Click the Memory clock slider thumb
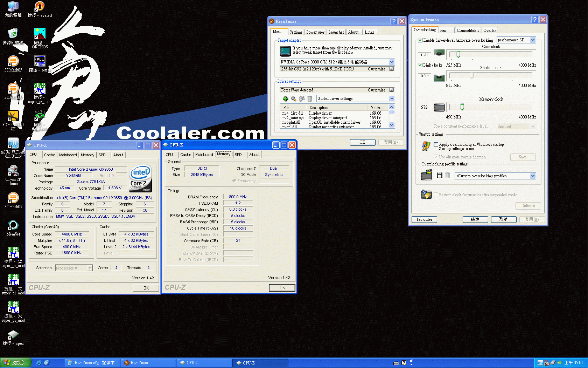 (462, 107)
